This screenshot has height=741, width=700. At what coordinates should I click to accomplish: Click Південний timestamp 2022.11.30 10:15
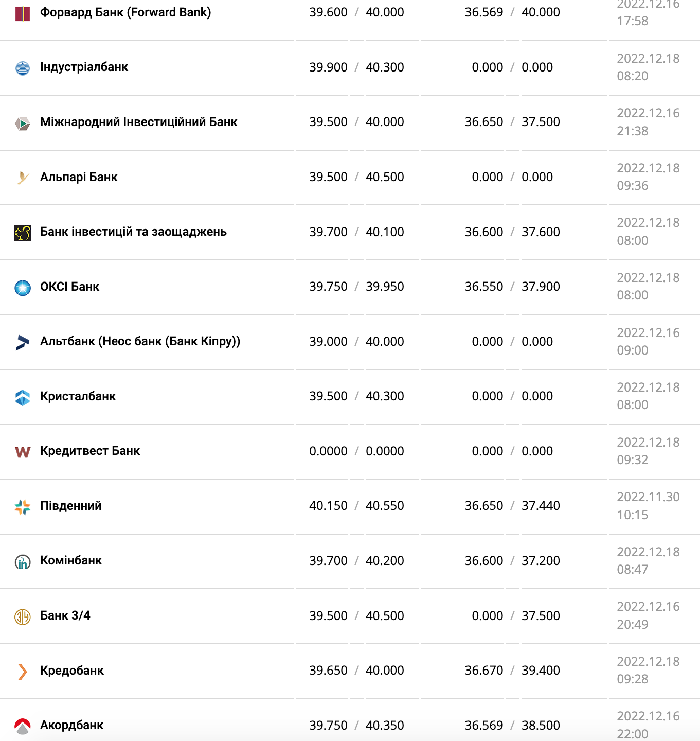[x=648, y=506]
